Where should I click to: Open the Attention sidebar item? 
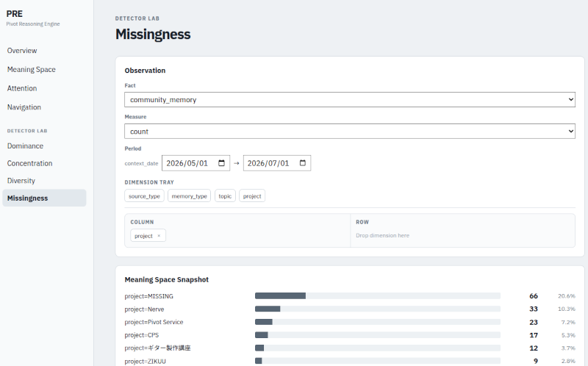tap(22, 88)
